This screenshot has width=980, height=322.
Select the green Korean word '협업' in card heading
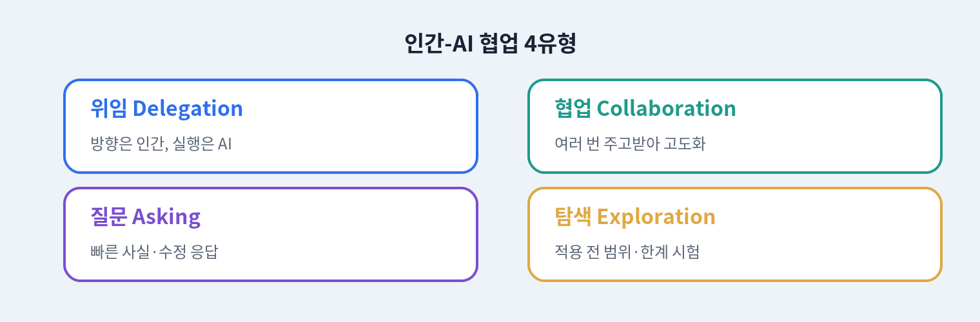[x=573, y=108]
